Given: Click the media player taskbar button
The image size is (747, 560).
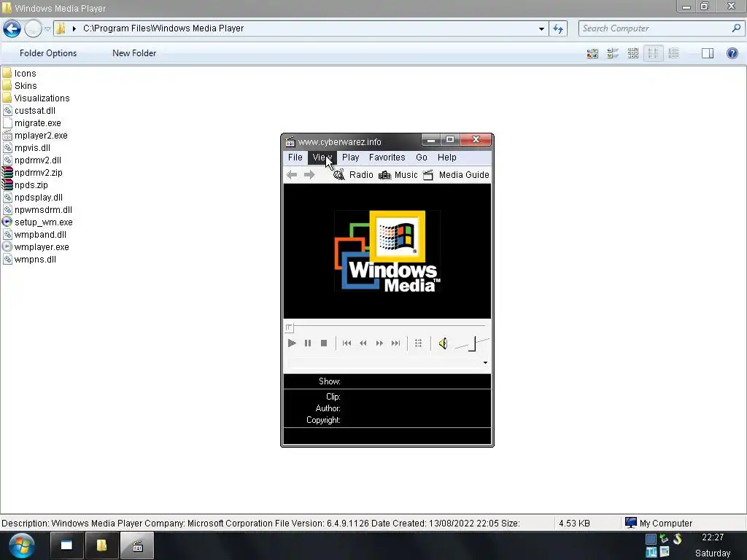Looking at the screenshot, I should click(x=137, y=545).
